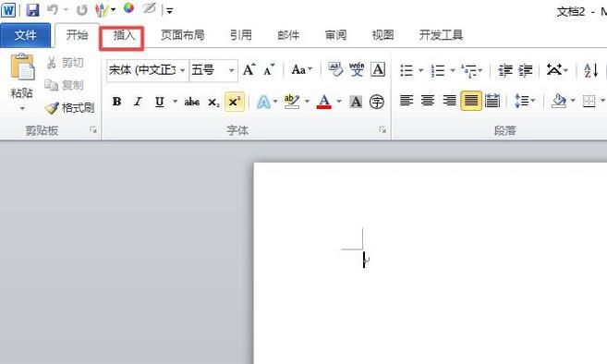Click the 粘贴 (Paste) clipboard icon

[22, 67]
